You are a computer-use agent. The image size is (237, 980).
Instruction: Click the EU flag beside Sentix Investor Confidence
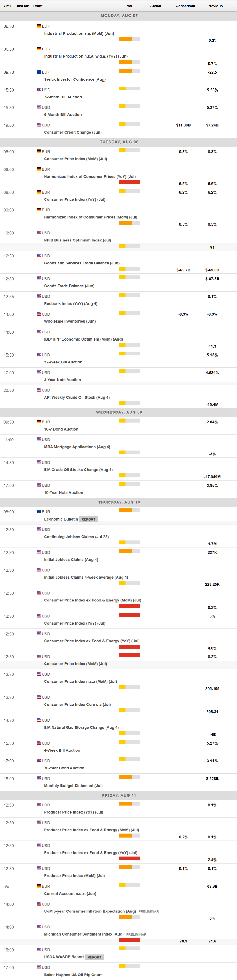[39, 72]
